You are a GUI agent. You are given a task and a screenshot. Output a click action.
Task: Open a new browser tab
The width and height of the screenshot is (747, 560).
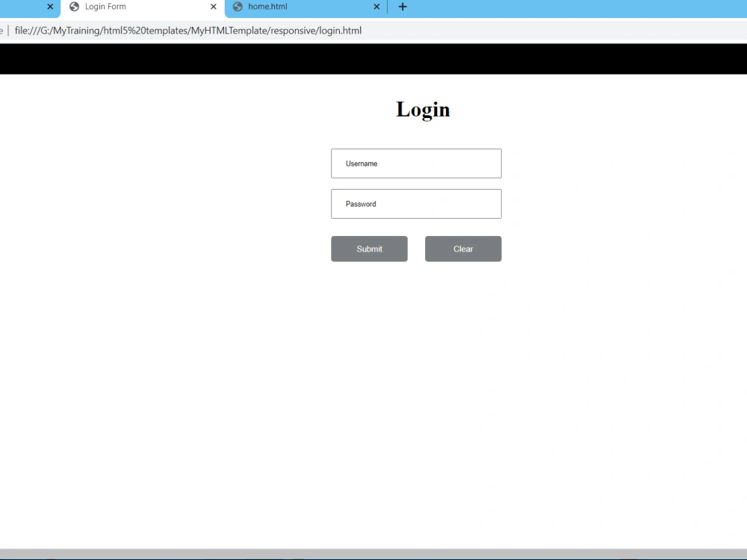pyautogui.click(x=403, y=7)
